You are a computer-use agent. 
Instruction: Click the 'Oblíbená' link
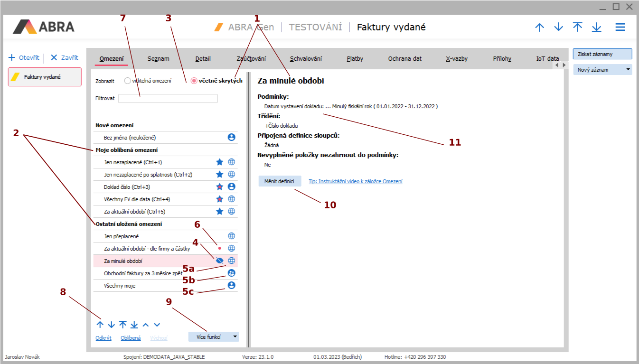coord(131,338)
